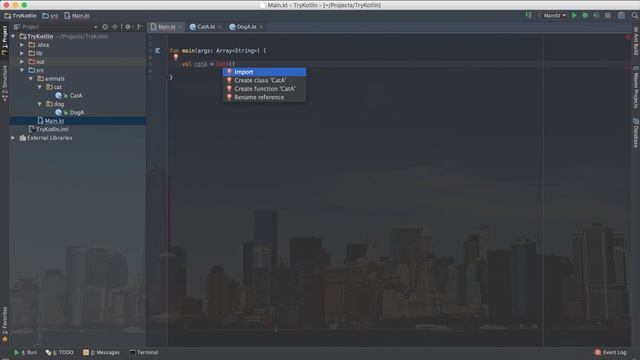Screen dimensions: 640x360
Task: Open Search Everywhere magnifier icon
Action: pyautogui.click(x=635, y=16)
